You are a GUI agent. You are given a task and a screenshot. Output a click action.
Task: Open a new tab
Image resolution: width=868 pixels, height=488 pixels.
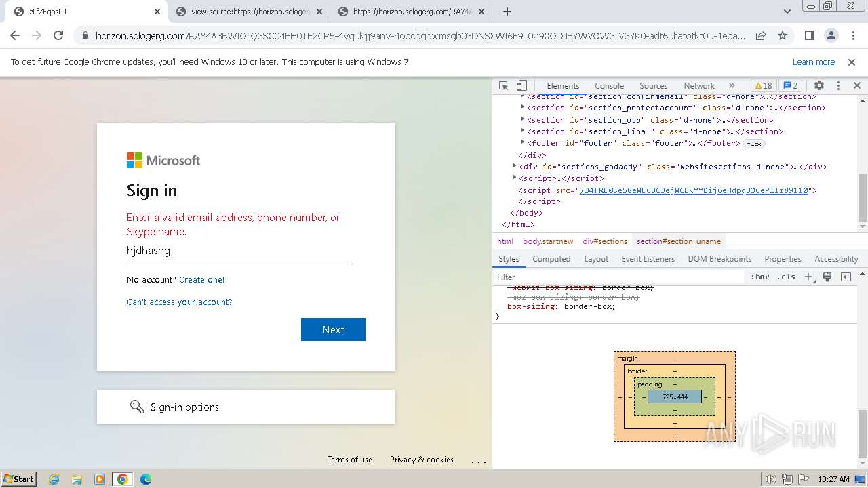[x=507, y=12]
